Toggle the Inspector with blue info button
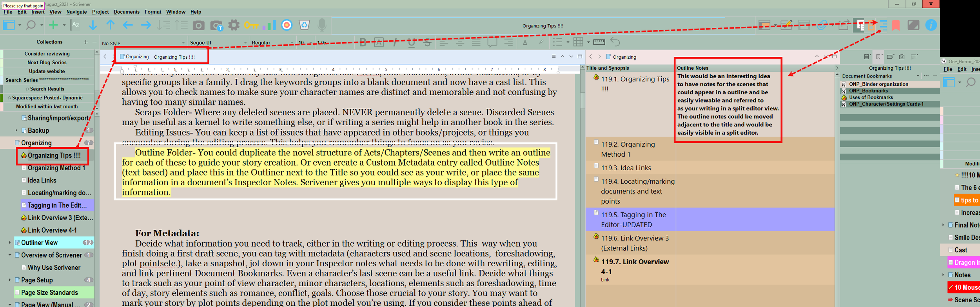This screenshot has height=307, width=980. click(931, 25)
